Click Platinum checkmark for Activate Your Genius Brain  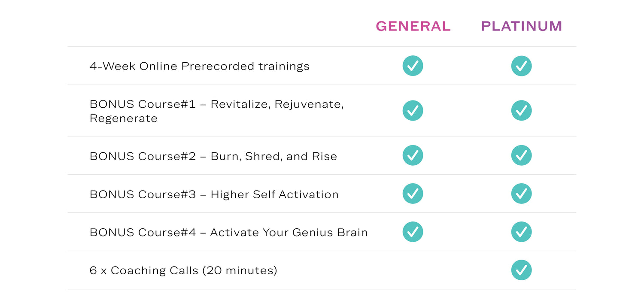521,232
